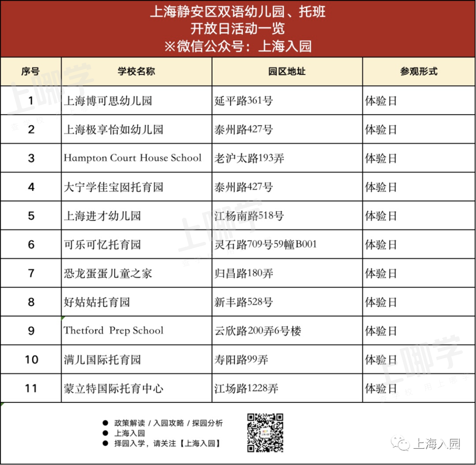
Task: Click 体验日 in the Hampton Court House School row
Action: click(x=381, y=158)
